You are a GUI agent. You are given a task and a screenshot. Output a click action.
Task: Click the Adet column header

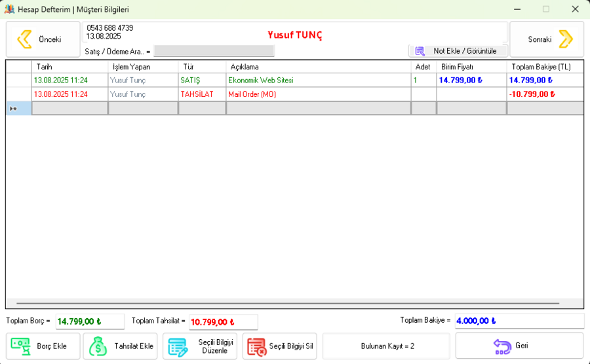pos(423,67)
